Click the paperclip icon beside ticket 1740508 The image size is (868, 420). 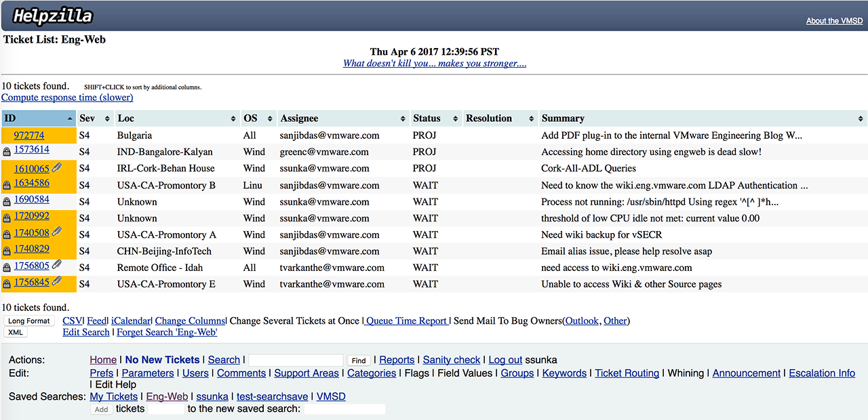coord(57,232)
